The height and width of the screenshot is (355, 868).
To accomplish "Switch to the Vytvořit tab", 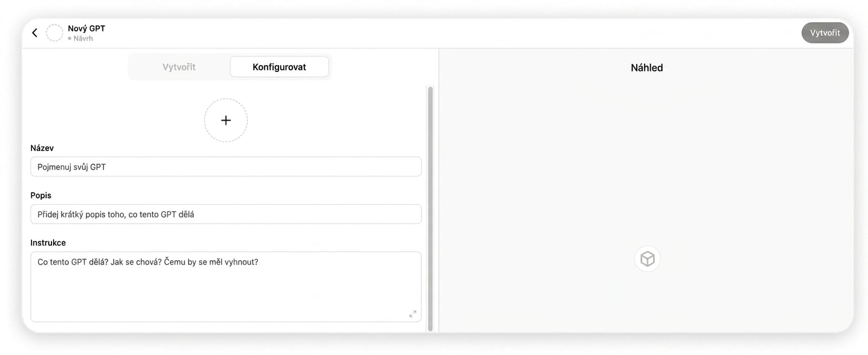I will coord(179,67).
